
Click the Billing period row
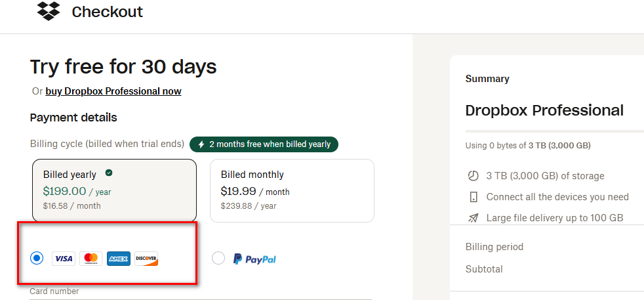(494, 247)
